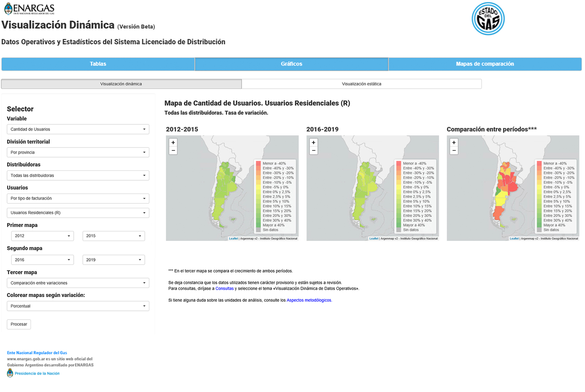Open the Primer mapa 2012 start year dropdown
The image size is (585, 392).
[x=42, y=236]
